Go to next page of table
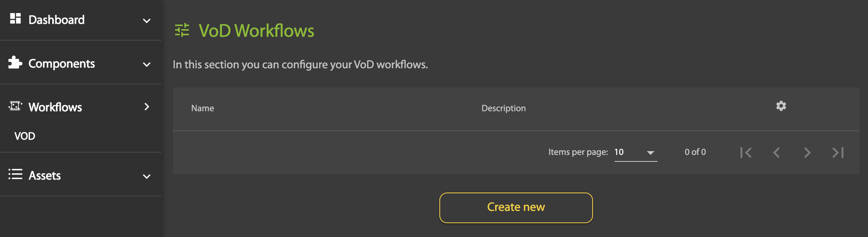The width and height of the screenshot is (868, 237). pyautogui.click(x=807, y=153)
